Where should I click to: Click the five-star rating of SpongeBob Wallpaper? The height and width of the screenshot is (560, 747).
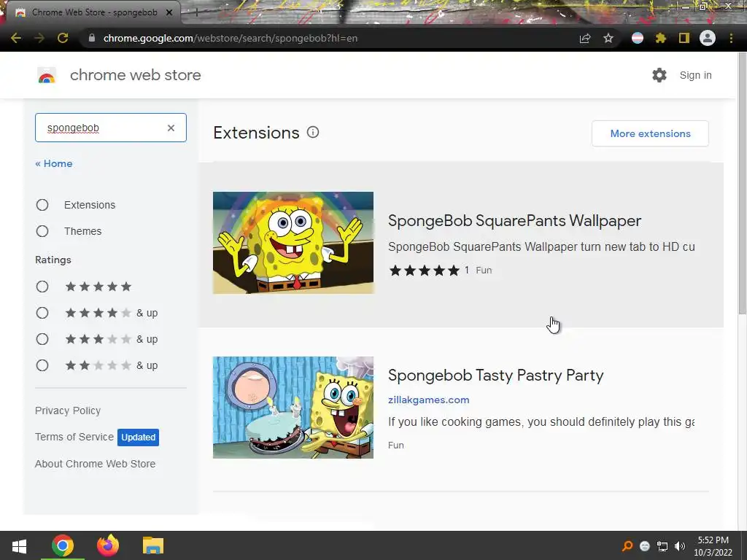click(424, 271)
